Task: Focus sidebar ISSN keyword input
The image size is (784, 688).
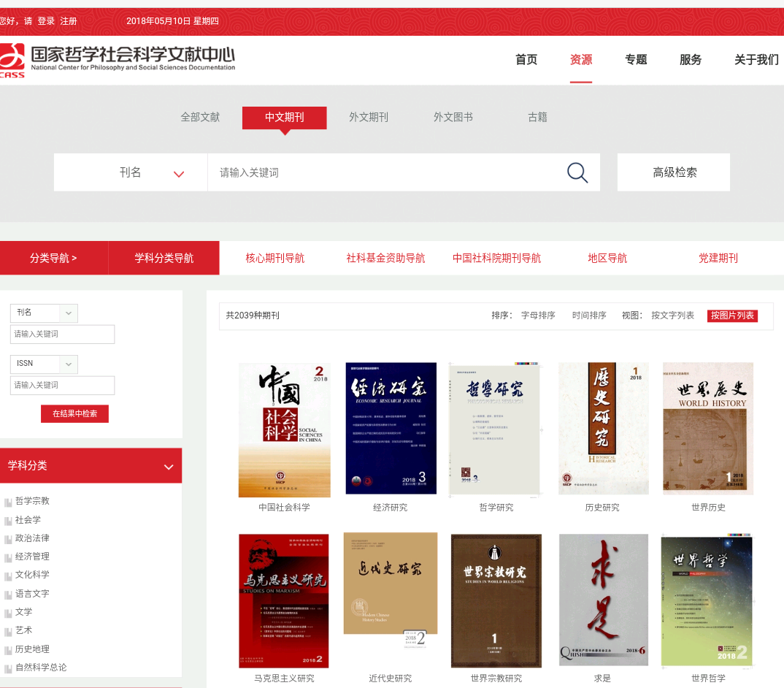Action: (63, 386)
